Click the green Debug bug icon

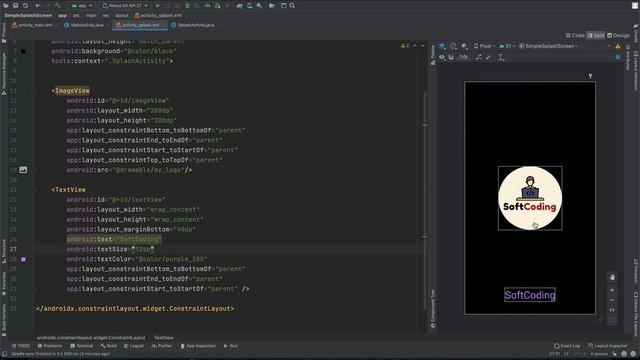[x=187, y=6]
